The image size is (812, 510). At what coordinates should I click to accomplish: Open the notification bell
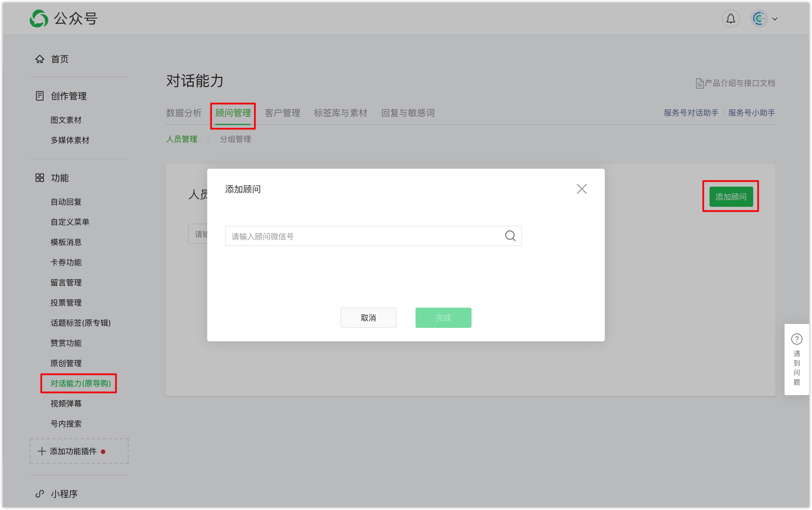[730, 19]
